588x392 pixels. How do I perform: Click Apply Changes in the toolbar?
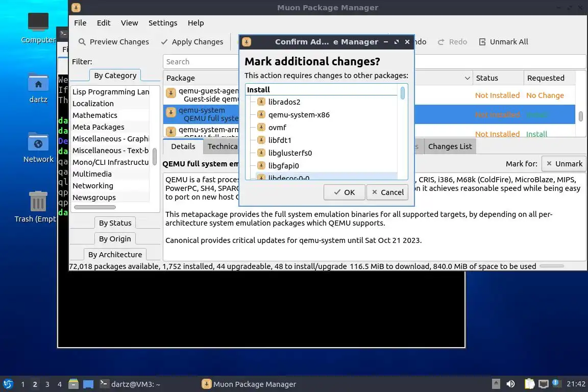point(192,42)
